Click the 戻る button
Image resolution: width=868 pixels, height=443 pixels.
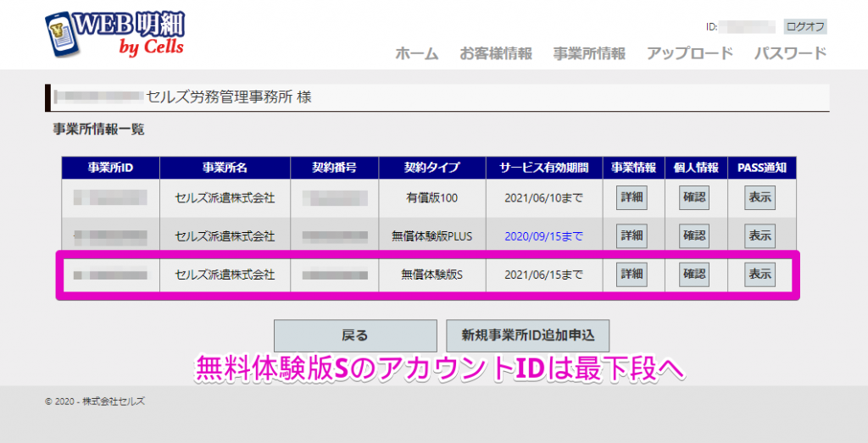[x=355, y=335]
